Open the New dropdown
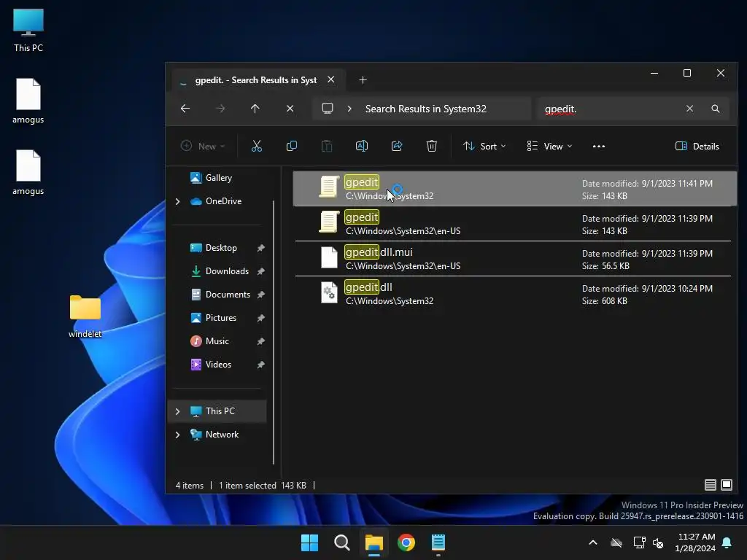Screen dimensions: 747x560 click(203, 146)
